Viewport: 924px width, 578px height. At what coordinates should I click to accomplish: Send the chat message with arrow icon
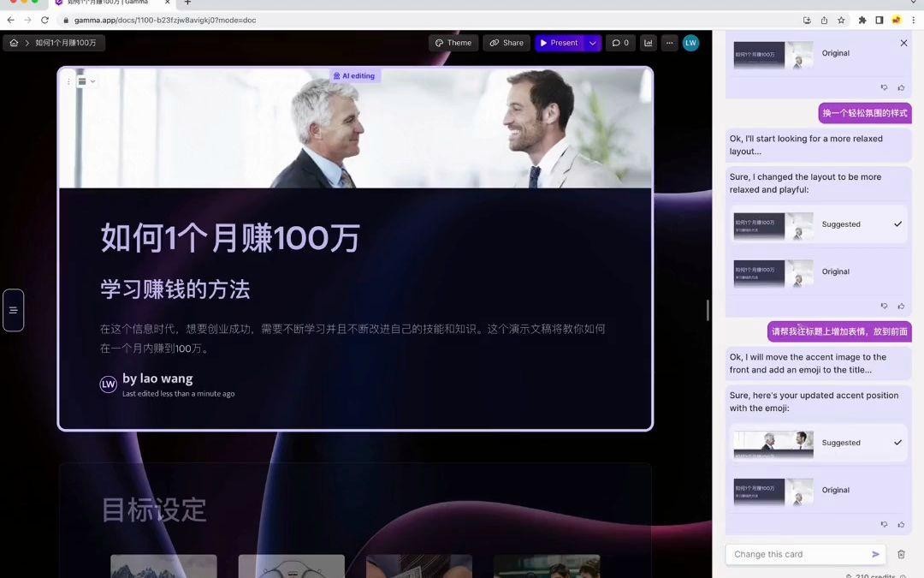875,554
